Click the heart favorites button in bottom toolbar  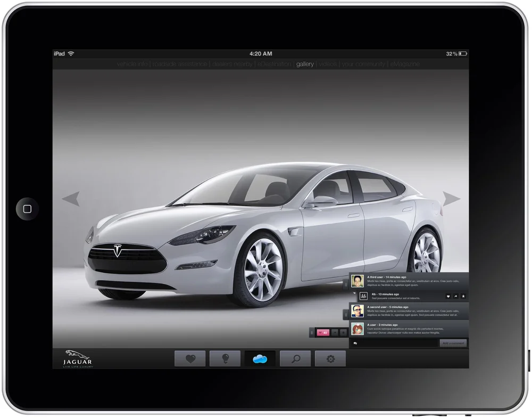click(x=190, y=358)
